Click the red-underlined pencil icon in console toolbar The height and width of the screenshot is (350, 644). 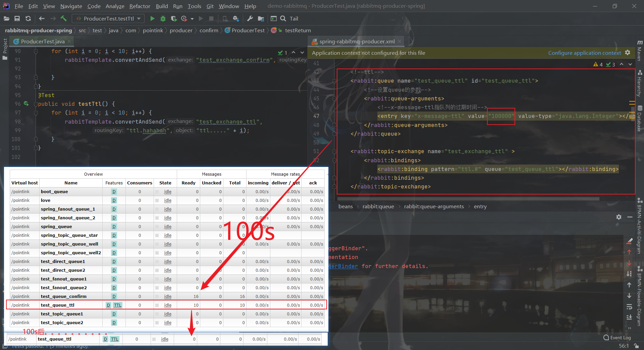click(x=629, y=241)
